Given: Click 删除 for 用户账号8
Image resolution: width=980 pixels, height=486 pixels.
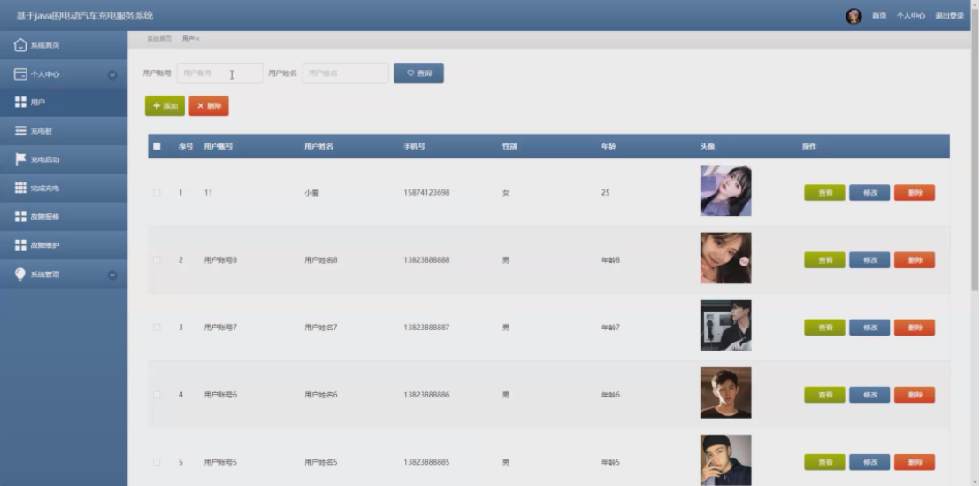Looking at the screenshot, I should (915, 260).
